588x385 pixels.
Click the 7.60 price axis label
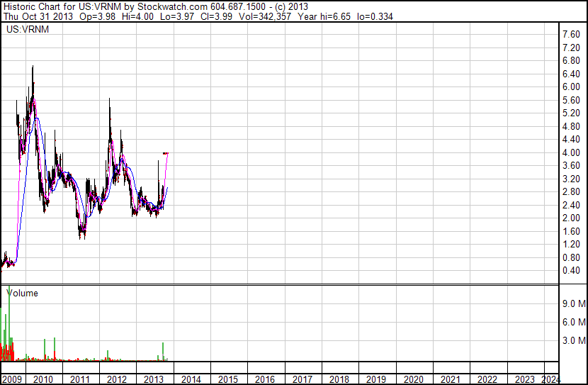(x=572, y=35)
